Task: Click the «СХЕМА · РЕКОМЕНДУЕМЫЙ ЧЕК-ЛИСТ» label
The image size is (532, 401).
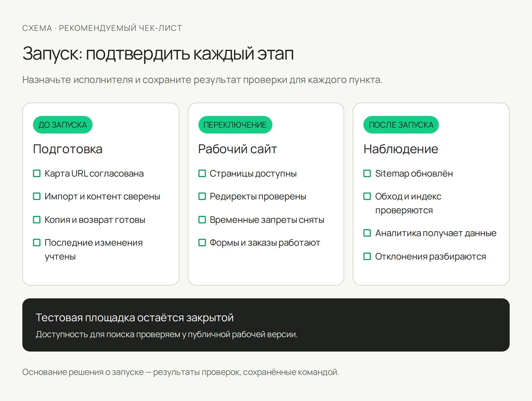Action: (x=102, y=28)
